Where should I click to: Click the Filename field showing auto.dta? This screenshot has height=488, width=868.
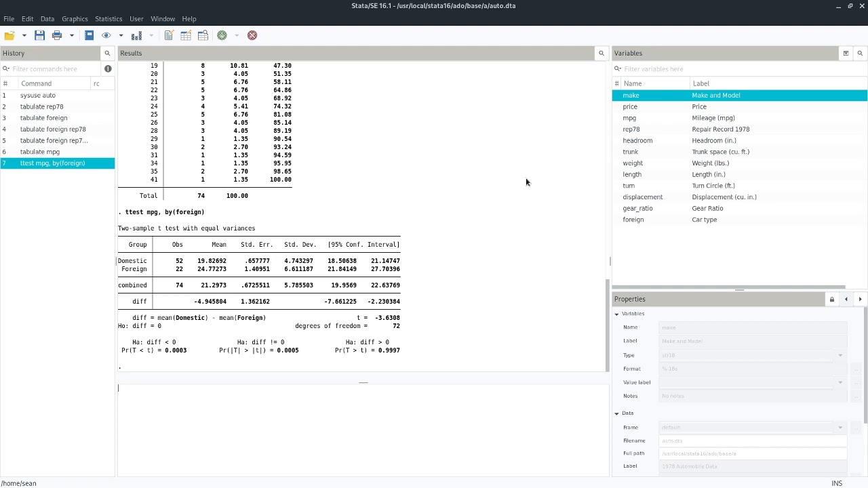[753, 441]
